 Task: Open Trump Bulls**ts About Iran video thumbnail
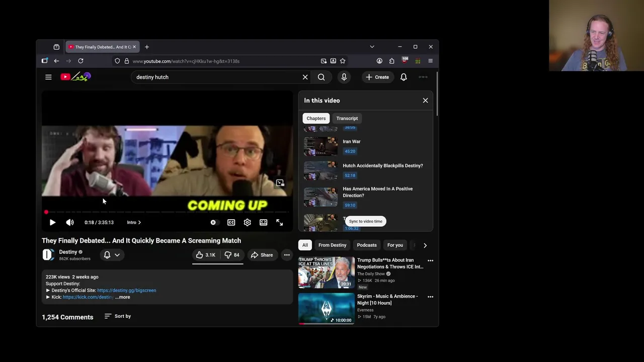point(327,273)
